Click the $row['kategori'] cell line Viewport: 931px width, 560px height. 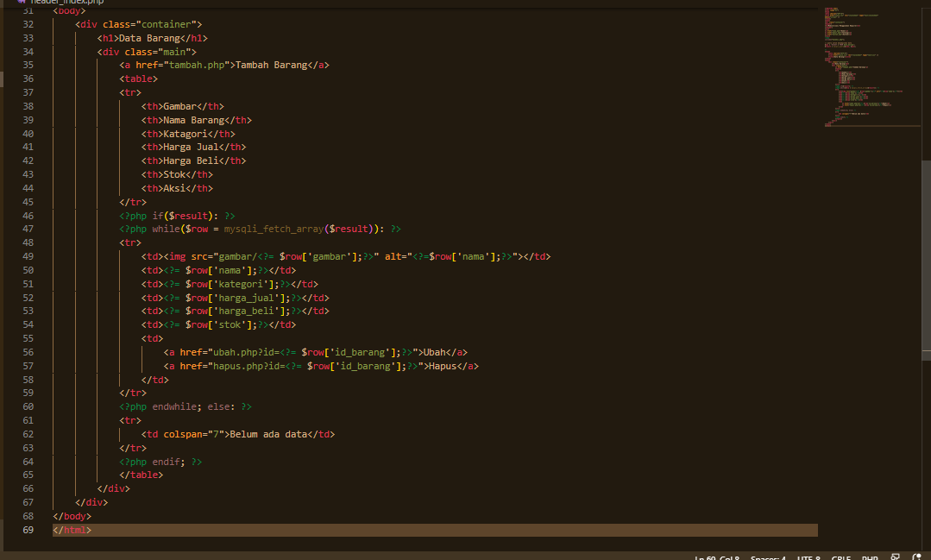click(230, 284)
